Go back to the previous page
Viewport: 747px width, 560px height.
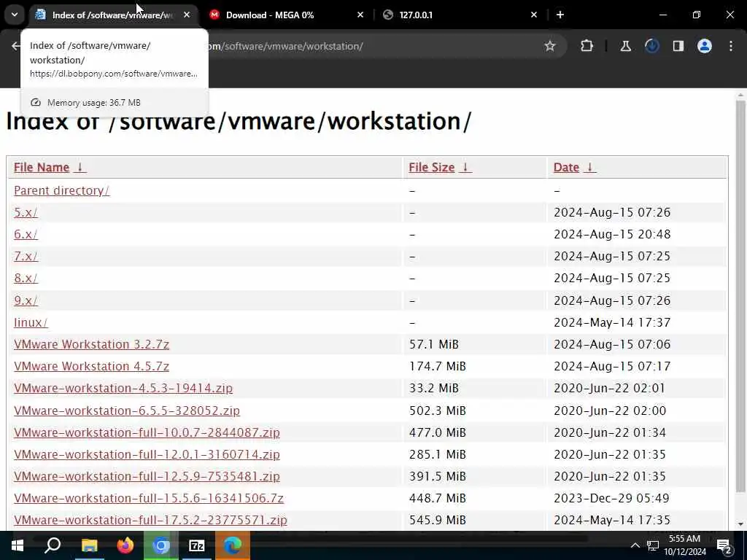(x=16, y=46)
